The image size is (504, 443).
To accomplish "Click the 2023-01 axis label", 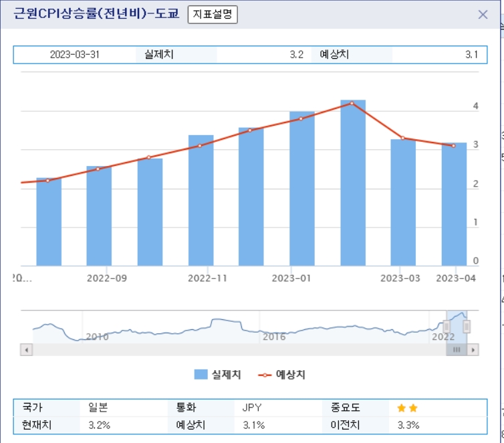I will point(291,278).
